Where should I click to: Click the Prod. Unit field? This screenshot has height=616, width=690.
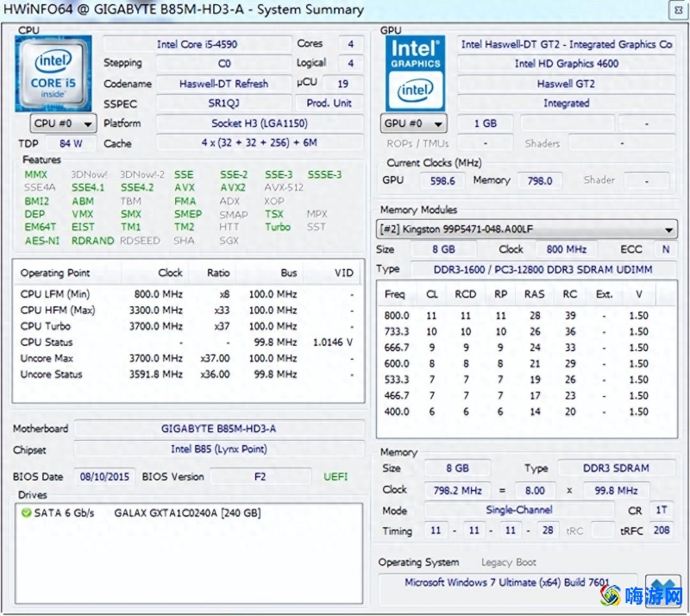[x=329, y=104]
